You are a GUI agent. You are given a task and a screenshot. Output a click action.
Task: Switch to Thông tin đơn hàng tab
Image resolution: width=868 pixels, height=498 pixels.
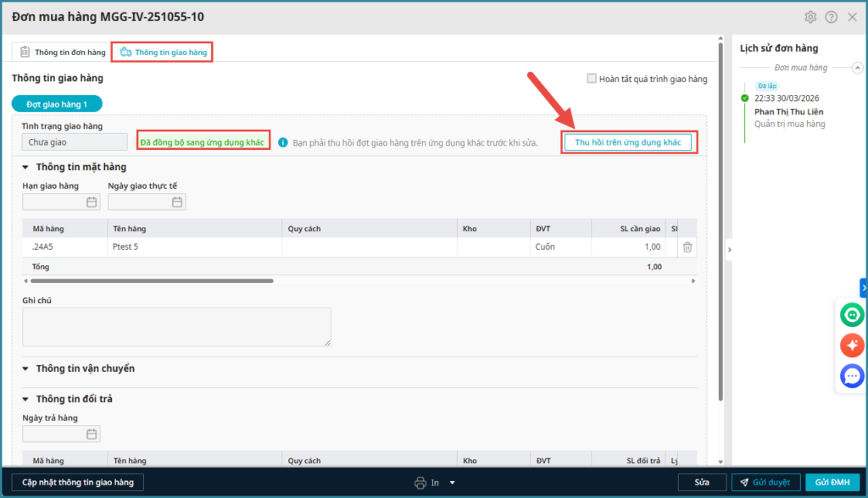click(x=63, y=52)
